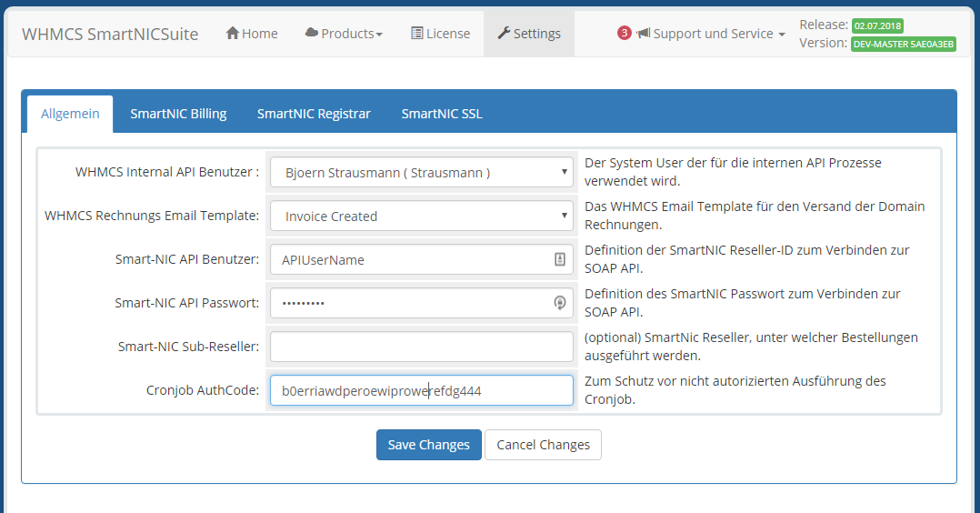Switch to the SmartNIC SSL tab
Screen dimensions: 980x513
click(x=442, y=114)
